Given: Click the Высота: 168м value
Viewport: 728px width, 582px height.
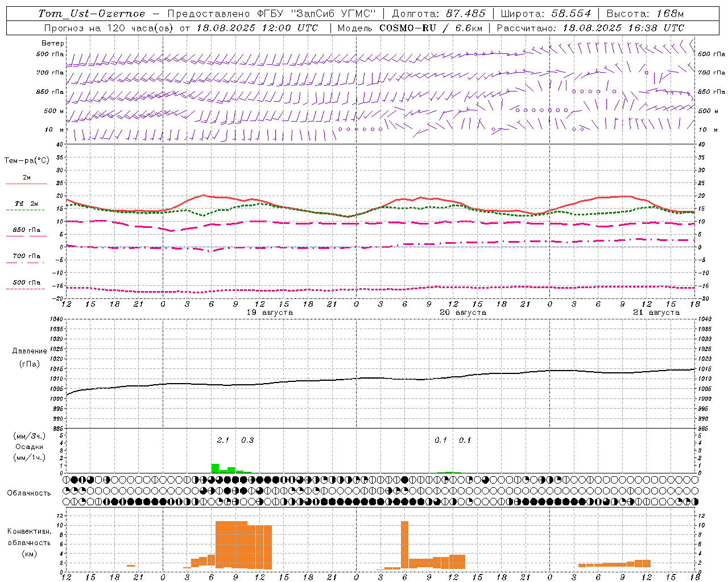Looking at the screenshot, I should (645, 14).
